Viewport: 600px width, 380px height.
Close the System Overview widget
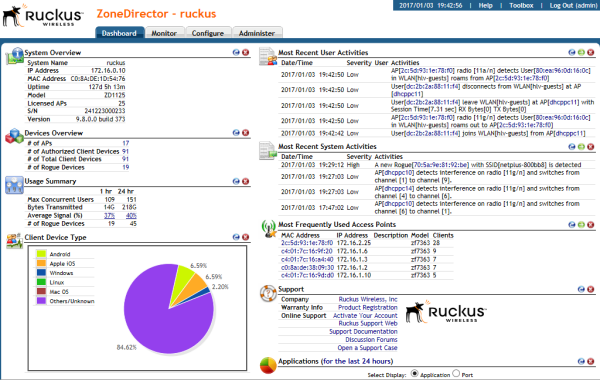246,52
